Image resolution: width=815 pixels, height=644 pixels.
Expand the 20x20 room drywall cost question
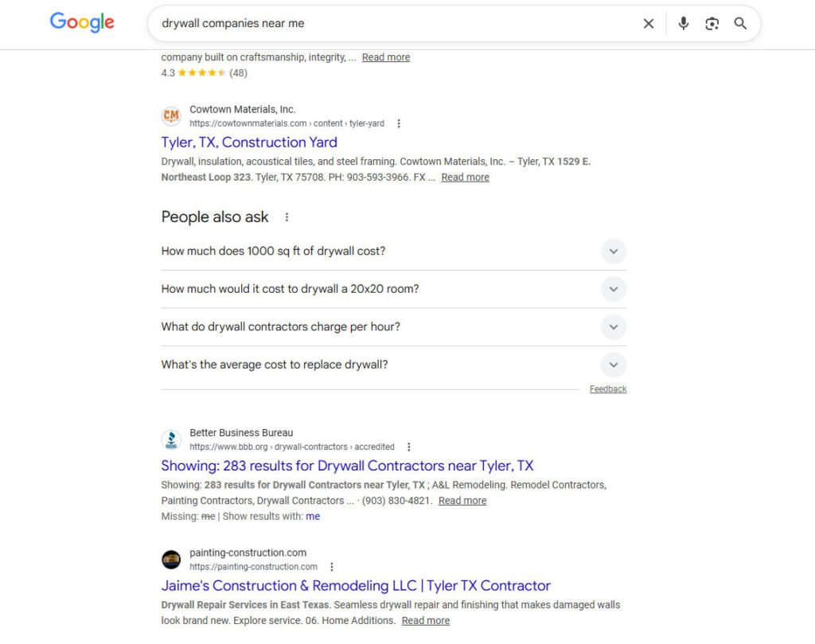pos(613,289)
